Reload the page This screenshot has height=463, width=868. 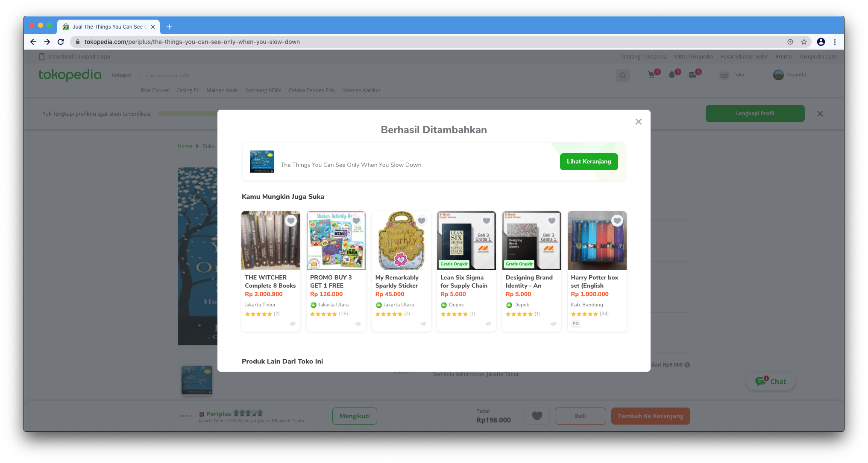coord(61,42)
